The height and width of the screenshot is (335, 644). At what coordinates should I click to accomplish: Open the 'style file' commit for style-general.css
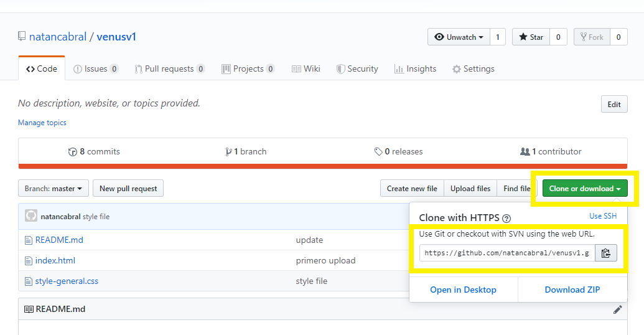311,281
